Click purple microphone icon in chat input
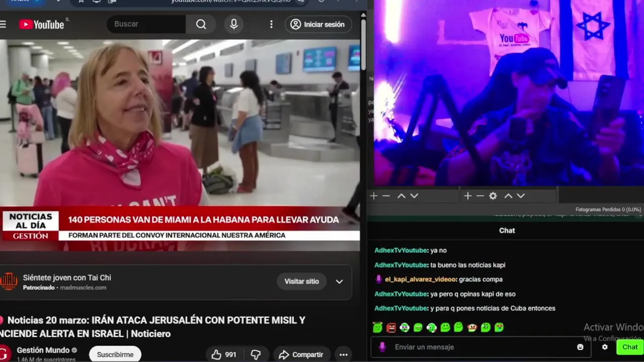This screenshot has height=362, width=644. click(382, 347)
